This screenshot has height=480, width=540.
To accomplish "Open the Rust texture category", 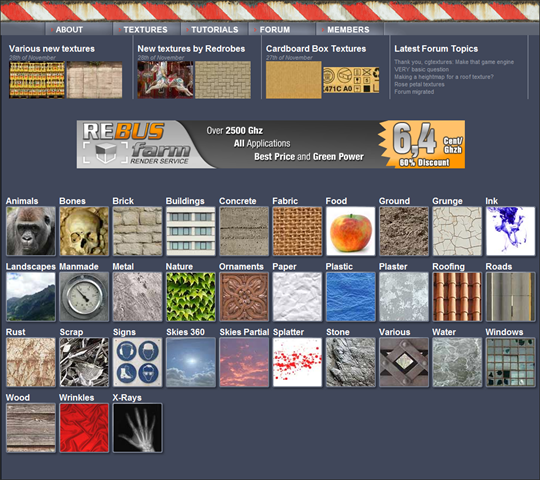I will pyautogui.click(x=31, y=362).
